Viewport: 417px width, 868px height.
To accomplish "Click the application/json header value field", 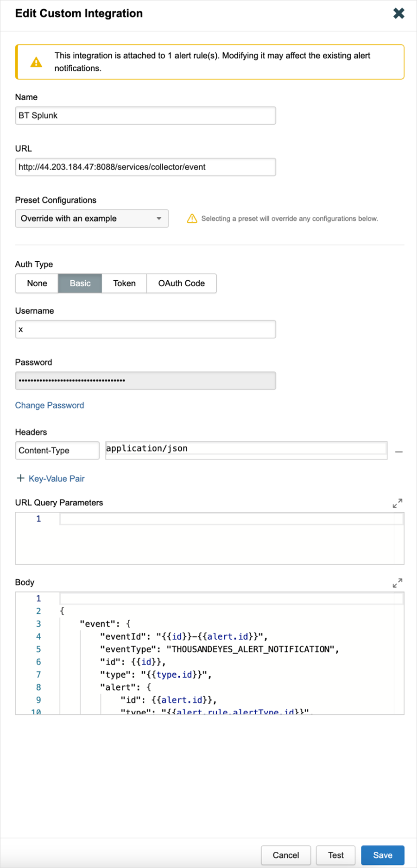I will pos(246,449).
